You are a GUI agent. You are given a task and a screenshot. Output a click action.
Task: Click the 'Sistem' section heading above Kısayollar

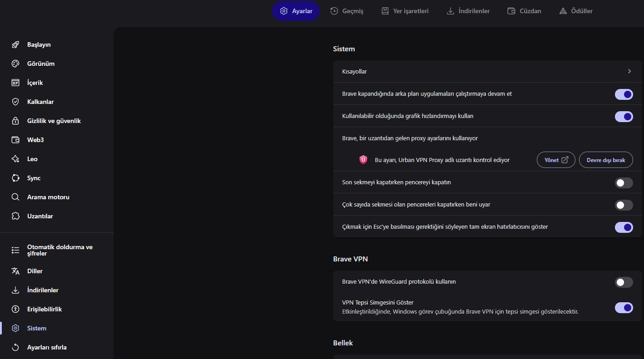coord(344,49)
